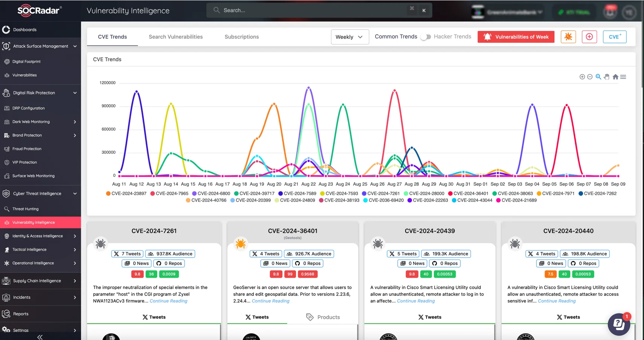Open the chart hamburger menu
This screenshot has width=644, height=340.
click(623, 77)
